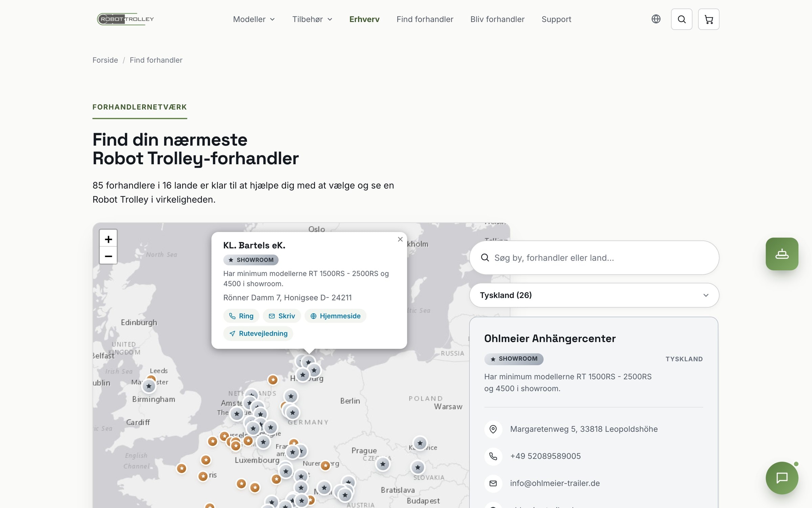Viewport: 812px width, 508px height.
Task: Click the orange marker near Paris
Action: coord(203,477)
